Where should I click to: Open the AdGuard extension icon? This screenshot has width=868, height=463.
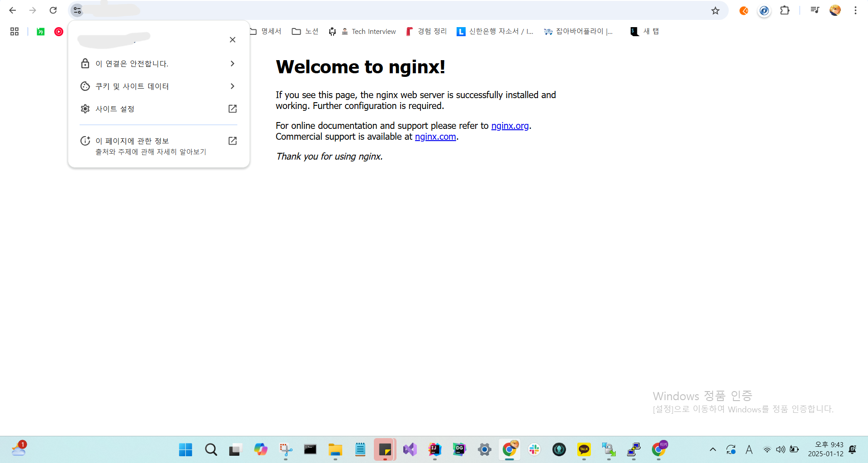[x=764, y=11]
